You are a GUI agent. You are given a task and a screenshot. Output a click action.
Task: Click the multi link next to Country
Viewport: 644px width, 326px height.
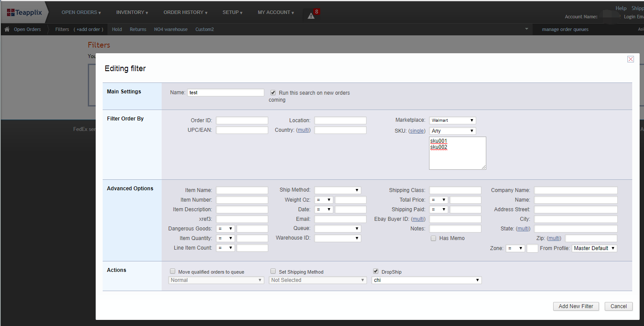coord(303,130)
